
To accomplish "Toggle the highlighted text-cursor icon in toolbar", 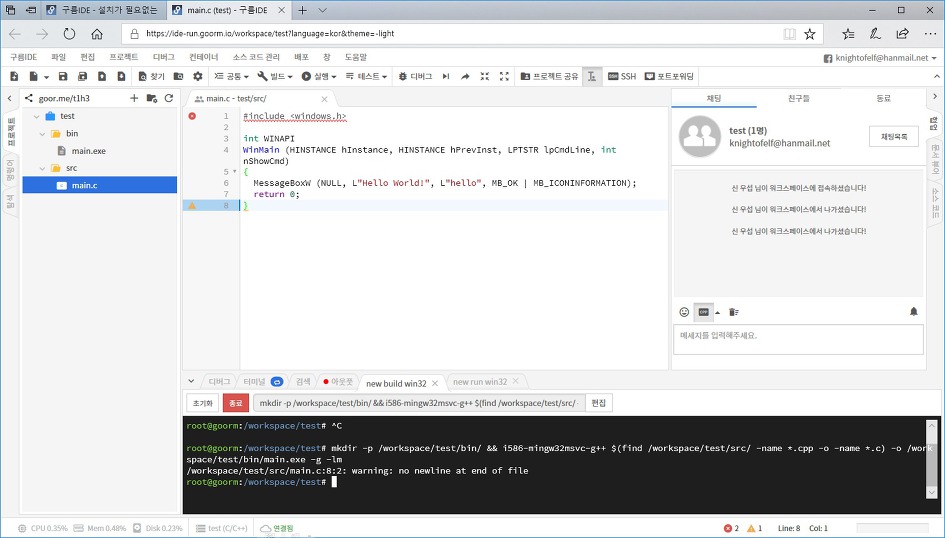I will [592, 77].
